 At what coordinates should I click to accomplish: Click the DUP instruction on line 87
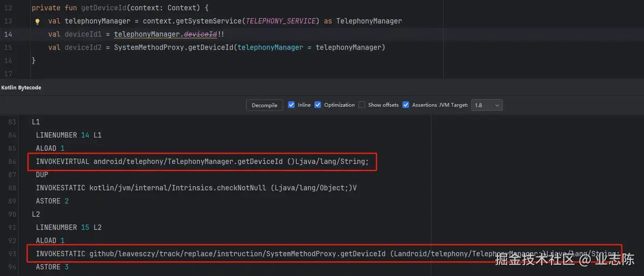(42, 175)
